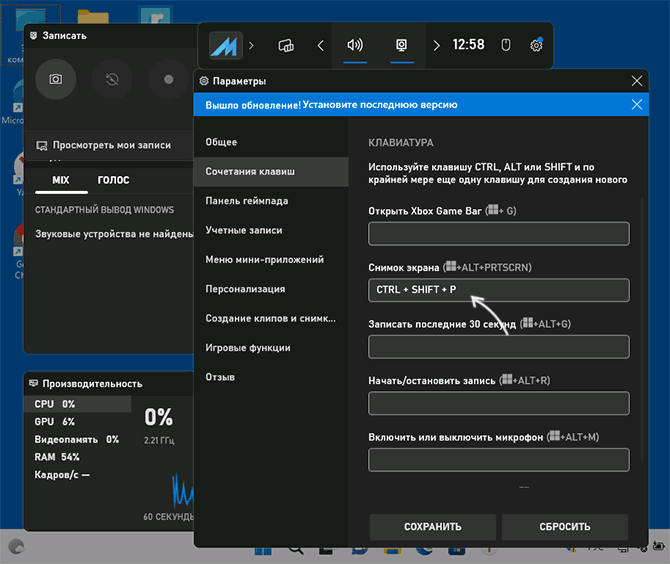Viewport: 670px width, 564px height.
Task: Open the Панель геймпада section
Action: pos(271,201)
